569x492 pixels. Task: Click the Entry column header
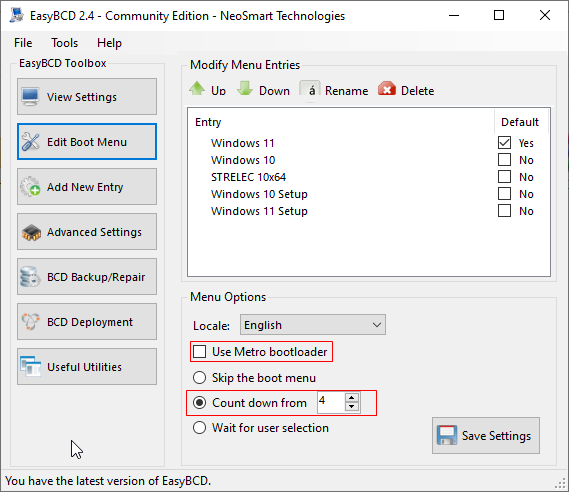[208, 122]
